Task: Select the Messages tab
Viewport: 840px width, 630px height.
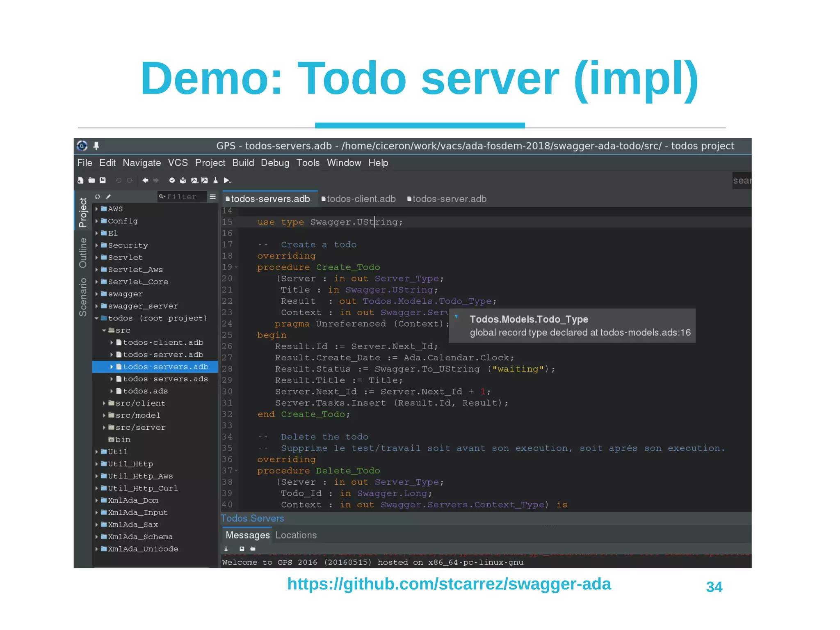Action: pyautogui.click(x=248, y=535)
